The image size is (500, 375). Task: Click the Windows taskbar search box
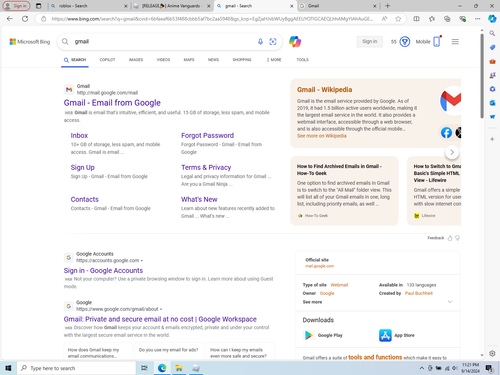tap(77, 368)
